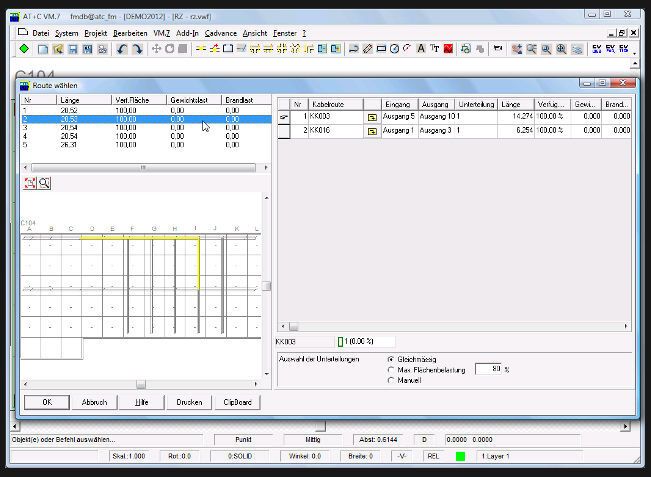Select the text 'A' tool in toolbar
Screen dimensions: 651x477
click(x=421, y=48)
